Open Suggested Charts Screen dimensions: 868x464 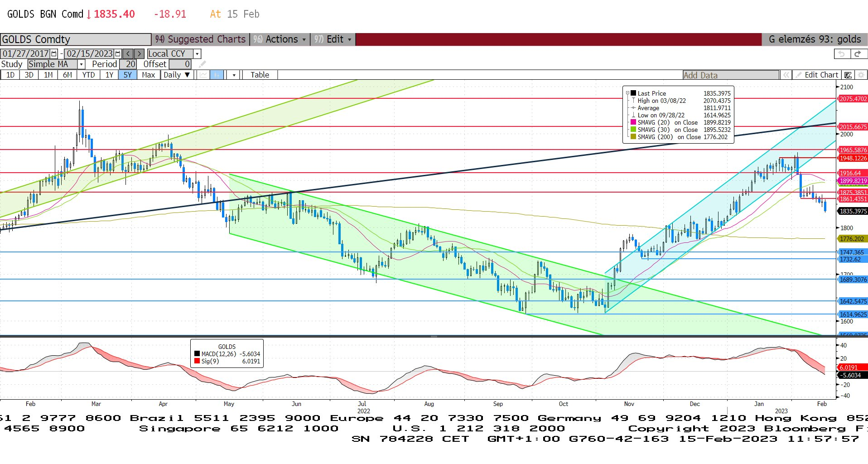tap(200, 39)
